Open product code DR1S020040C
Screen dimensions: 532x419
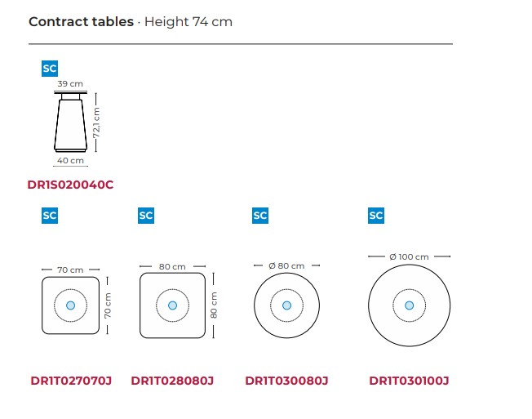click(70, 185)
